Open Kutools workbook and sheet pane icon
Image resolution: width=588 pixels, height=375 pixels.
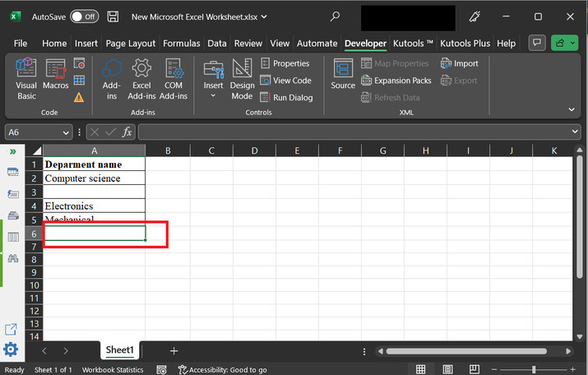(x=13, y=172)
